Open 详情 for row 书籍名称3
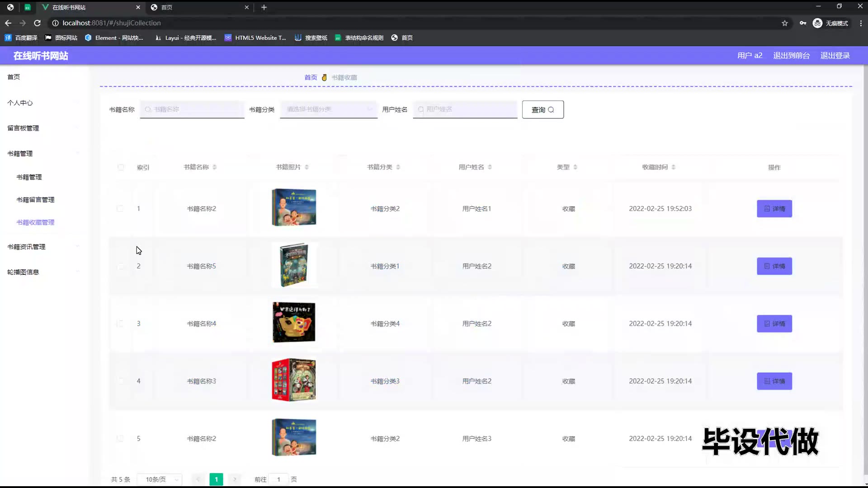 [774, 381]
